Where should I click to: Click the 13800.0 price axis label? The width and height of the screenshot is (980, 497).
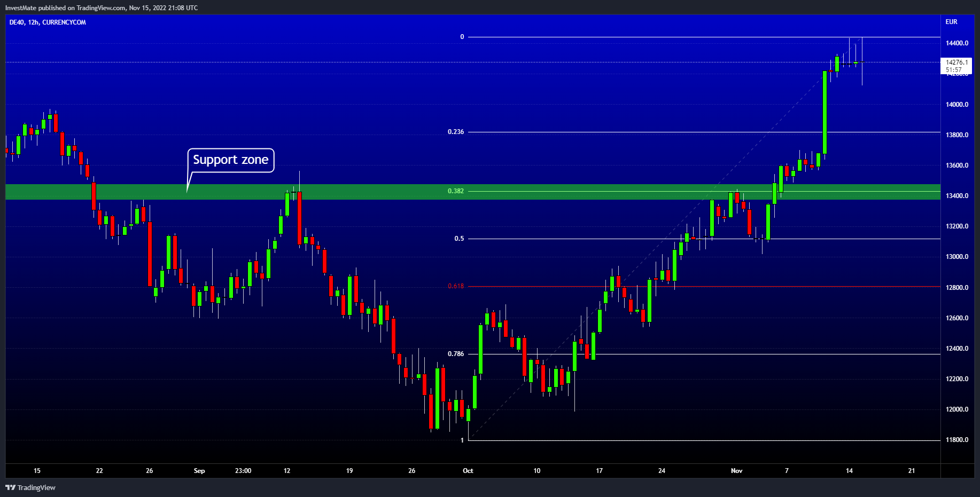click(x=957, y=135)
